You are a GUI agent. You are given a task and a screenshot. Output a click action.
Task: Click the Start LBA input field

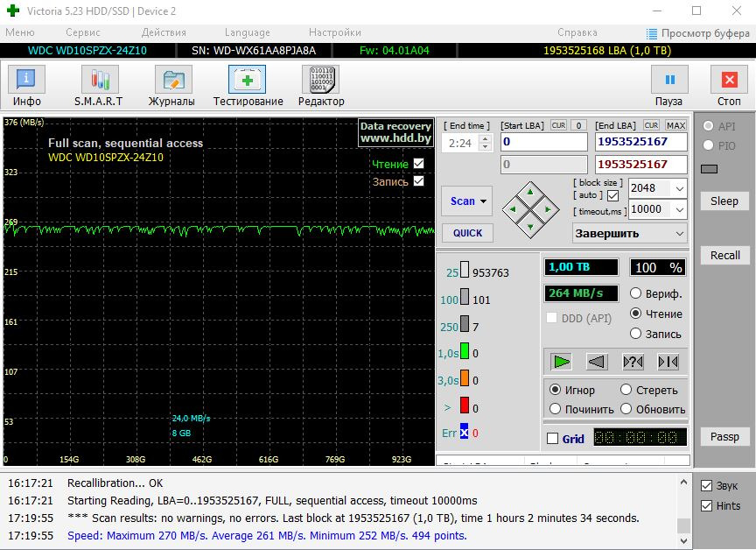(542, 142)
